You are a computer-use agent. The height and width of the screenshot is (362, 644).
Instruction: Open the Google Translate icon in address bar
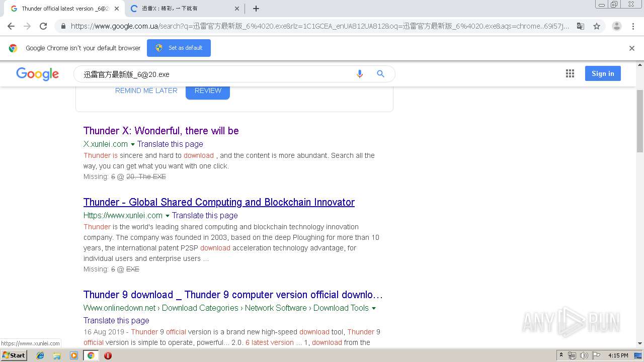point(581,26)
